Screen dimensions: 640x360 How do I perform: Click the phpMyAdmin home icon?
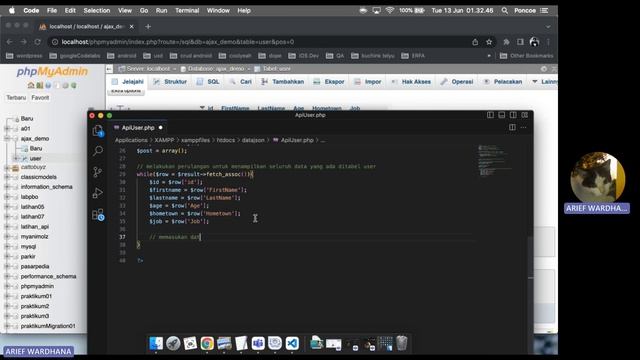click(x=31, y=85)
